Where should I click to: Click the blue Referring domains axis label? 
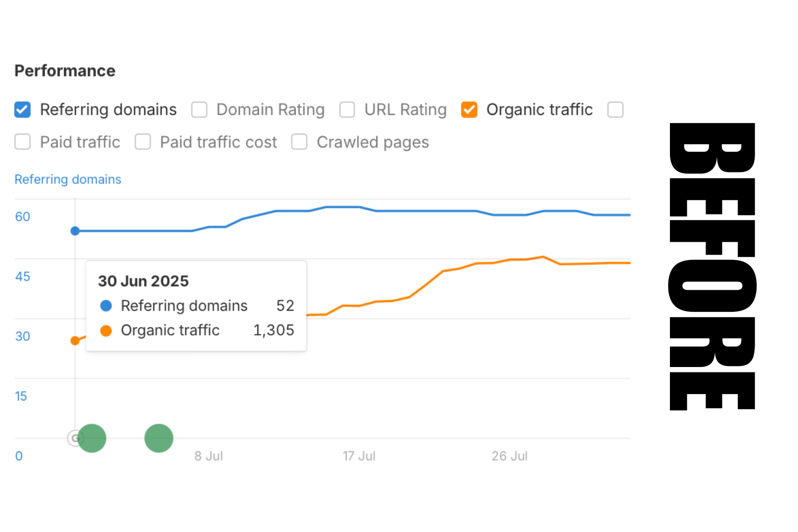point(68,179)
